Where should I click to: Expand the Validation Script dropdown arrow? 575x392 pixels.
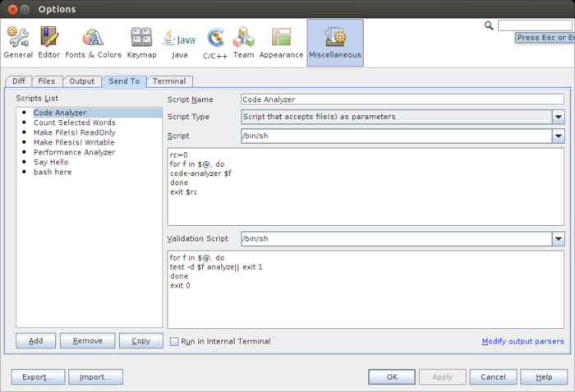[x=558, y=238]
